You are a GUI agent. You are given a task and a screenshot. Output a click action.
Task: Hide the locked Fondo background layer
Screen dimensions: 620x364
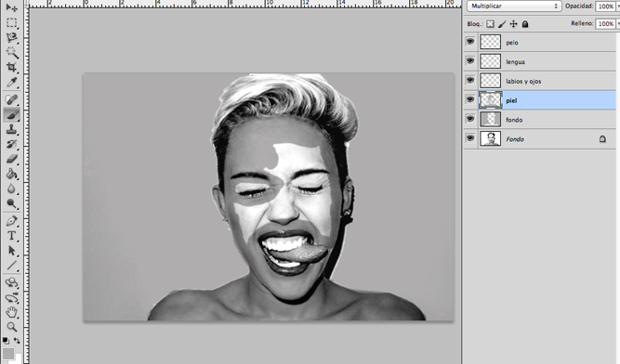tap(469, 137)
